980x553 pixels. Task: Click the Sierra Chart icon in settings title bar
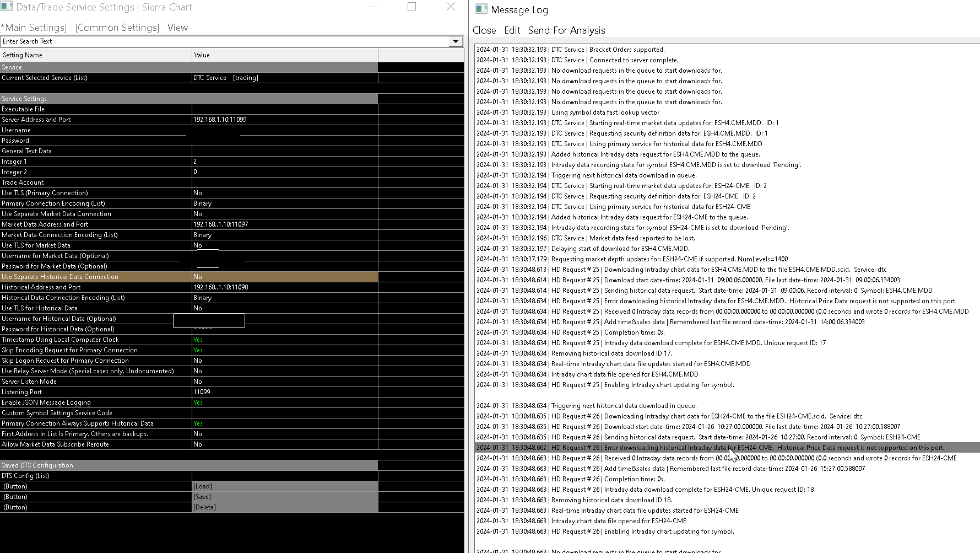[7, 7]
